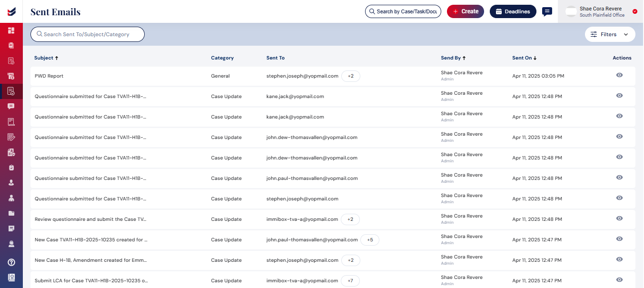644x288 pixels.
Task: Open the bottom-most sidebar icon
Action: 11,277
